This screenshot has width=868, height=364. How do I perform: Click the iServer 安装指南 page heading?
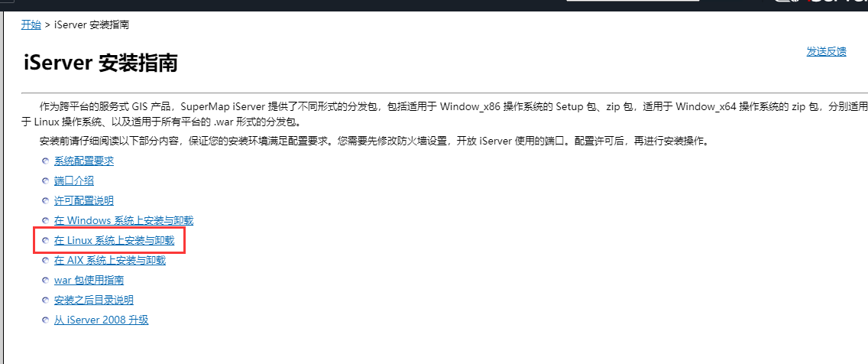point(101,63)
